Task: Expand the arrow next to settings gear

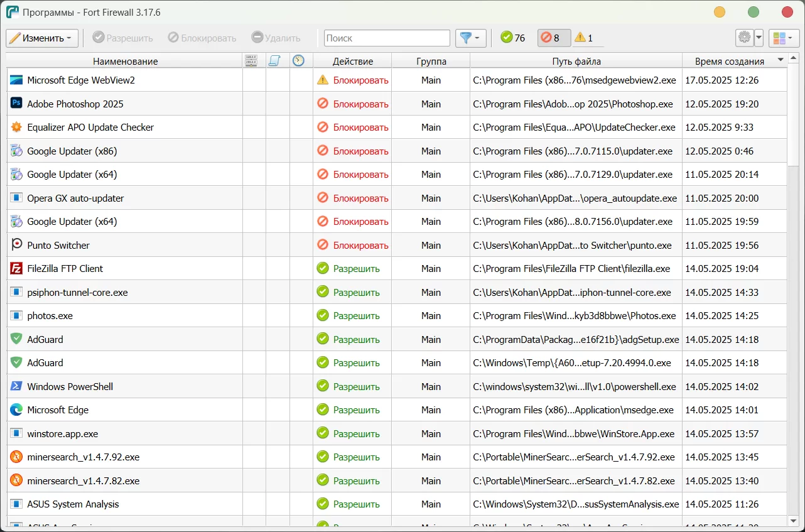Action: (x=759, y=38)
